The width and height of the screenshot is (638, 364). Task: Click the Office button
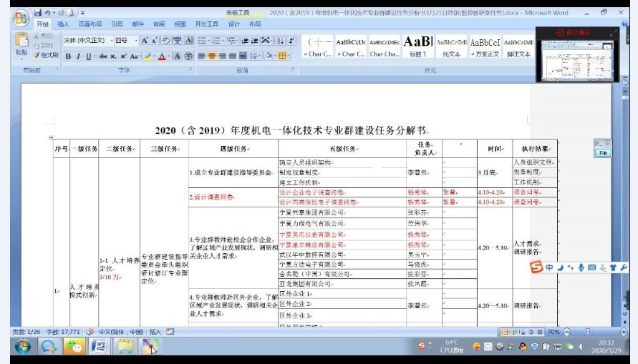[21, 17]
